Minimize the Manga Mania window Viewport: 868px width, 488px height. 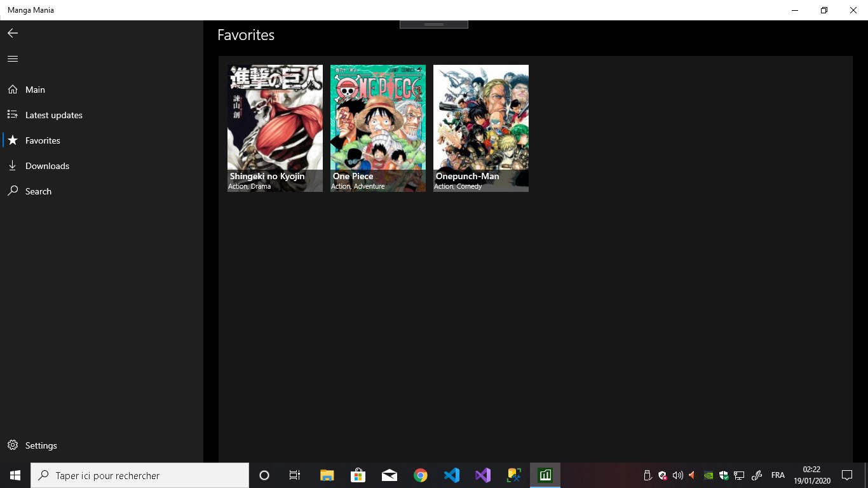(795, 10)
